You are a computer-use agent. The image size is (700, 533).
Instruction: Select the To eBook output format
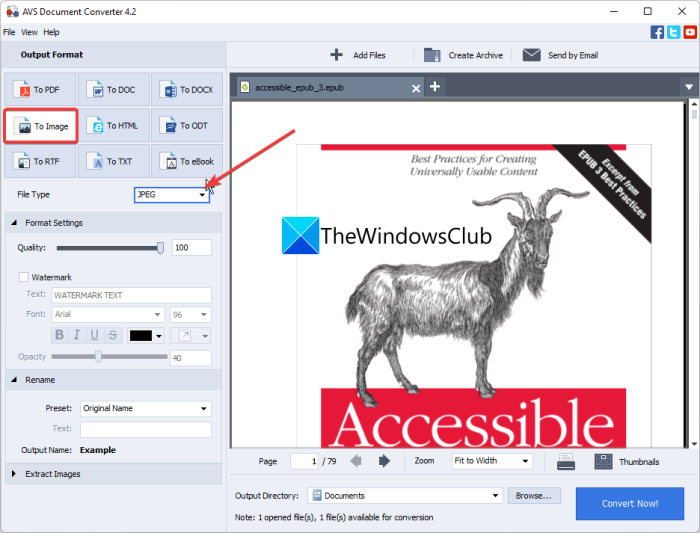pyautogui.click(x=187, y=162)
